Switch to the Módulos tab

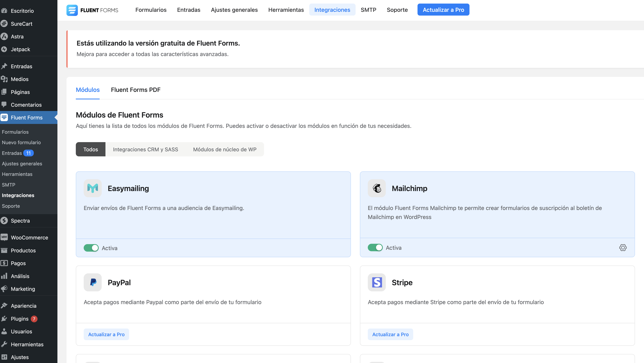[87, 90]
